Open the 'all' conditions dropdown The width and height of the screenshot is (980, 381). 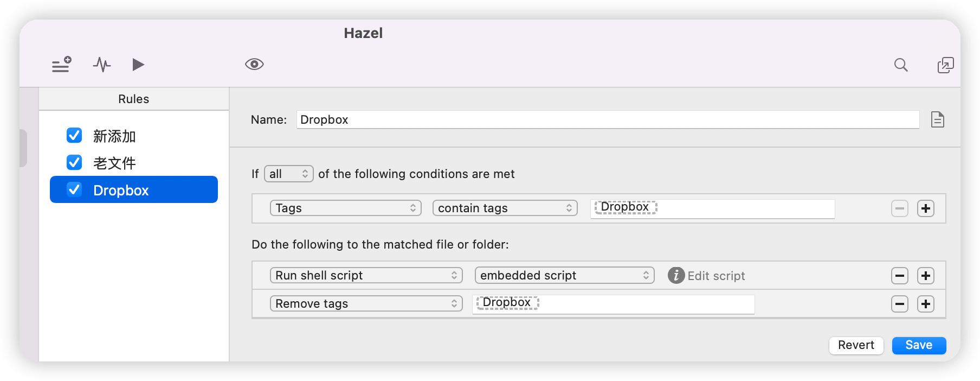(288, 174)
